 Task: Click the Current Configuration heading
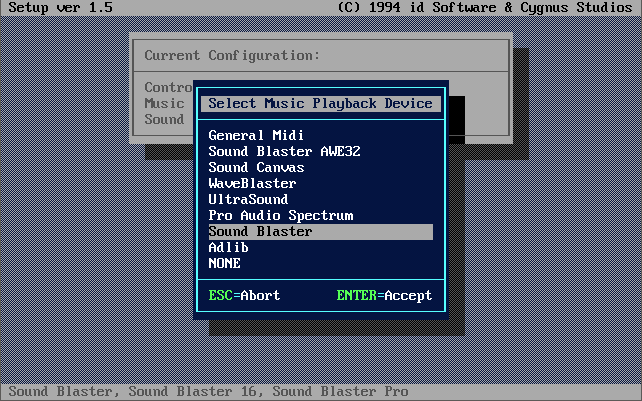[232, 55]
